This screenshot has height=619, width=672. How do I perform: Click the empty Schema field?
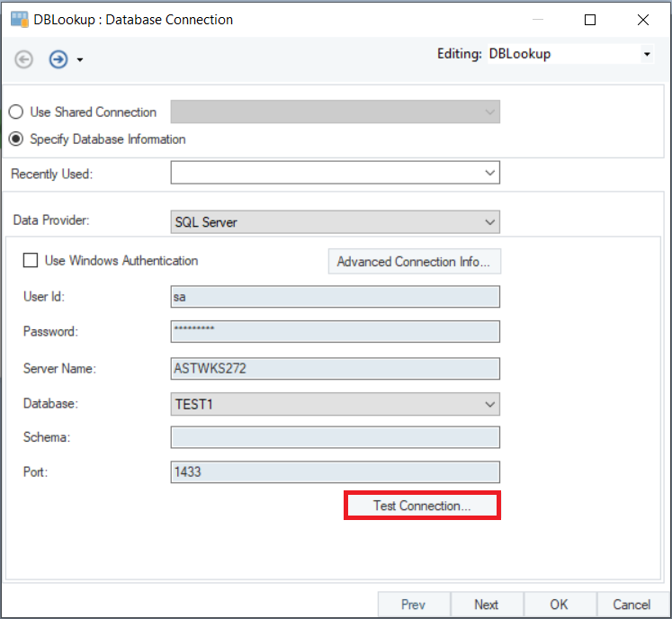(335, 437)
